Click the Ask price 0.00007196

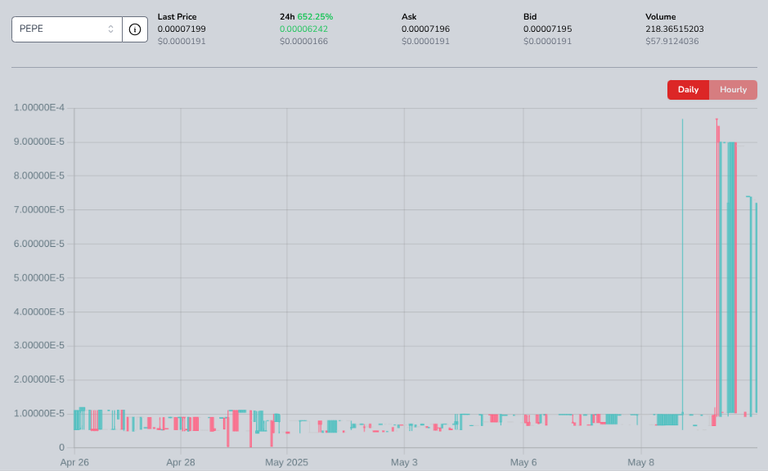tap(425, 29)
